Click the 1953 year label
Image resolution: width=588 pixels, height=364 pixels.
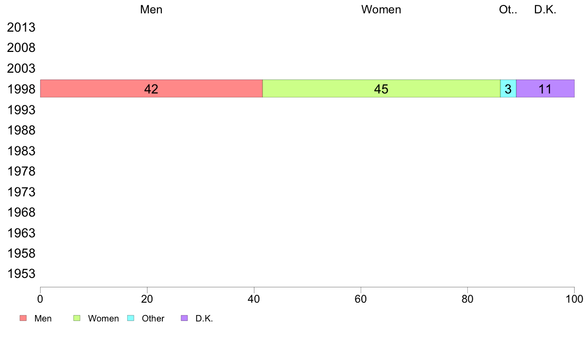pyautogui.click(x=21, y=273)
